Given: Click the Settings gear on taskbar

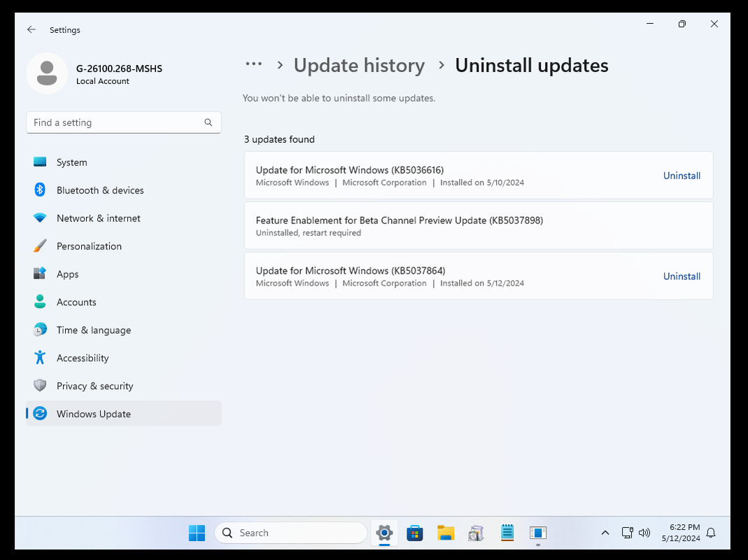Looking at the screenshot, I should [384, 533].
